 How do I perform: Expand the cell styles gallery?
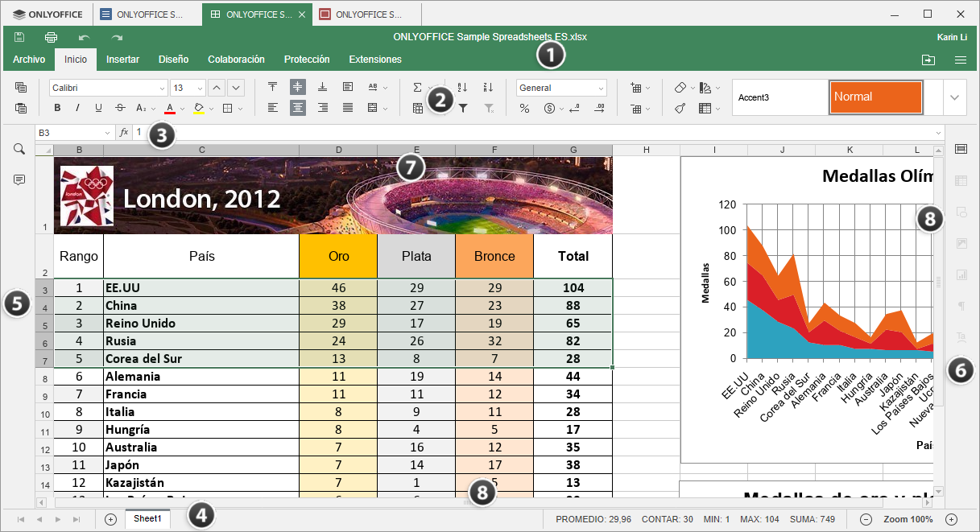955,97
